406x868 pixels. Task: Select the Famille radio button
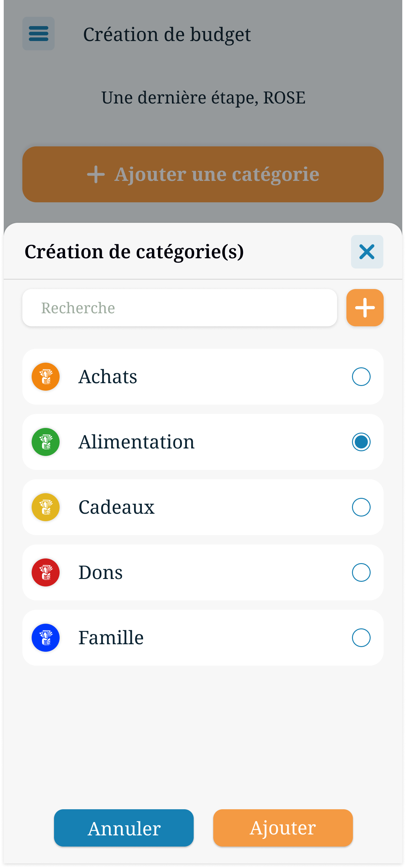pyautogui.click(x=361, y=638)
